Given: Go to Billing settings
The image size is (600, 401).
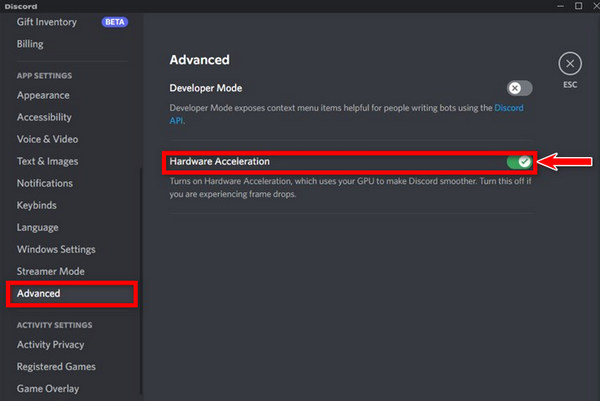Looking at the screenshot, I should (30, 44).
